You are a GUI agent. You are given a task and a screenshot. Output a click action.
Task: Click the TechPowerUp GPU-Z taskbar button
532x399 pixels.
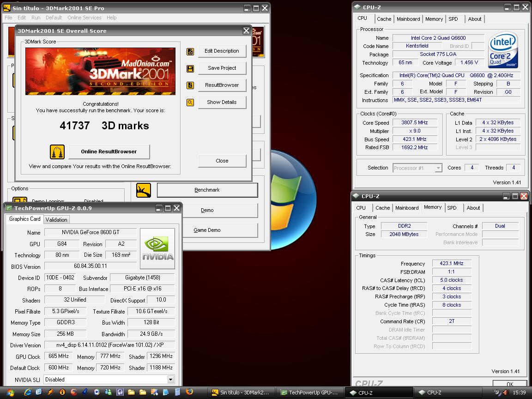(309, 393)
